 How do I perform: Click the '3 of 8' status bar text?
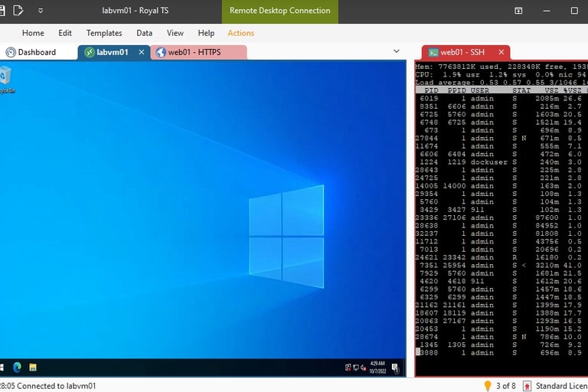point(506,386)
